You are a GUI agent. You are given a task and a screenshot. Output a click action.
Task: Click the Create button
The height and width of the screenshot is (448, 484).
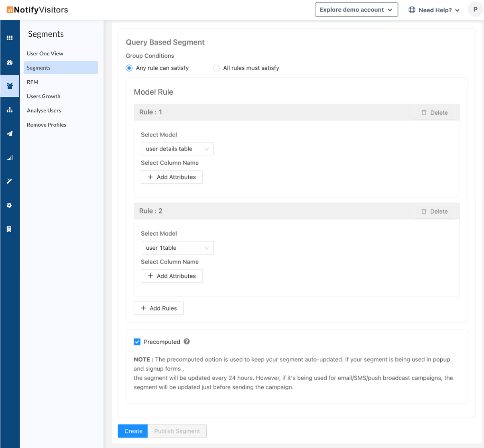coord(133,431)
